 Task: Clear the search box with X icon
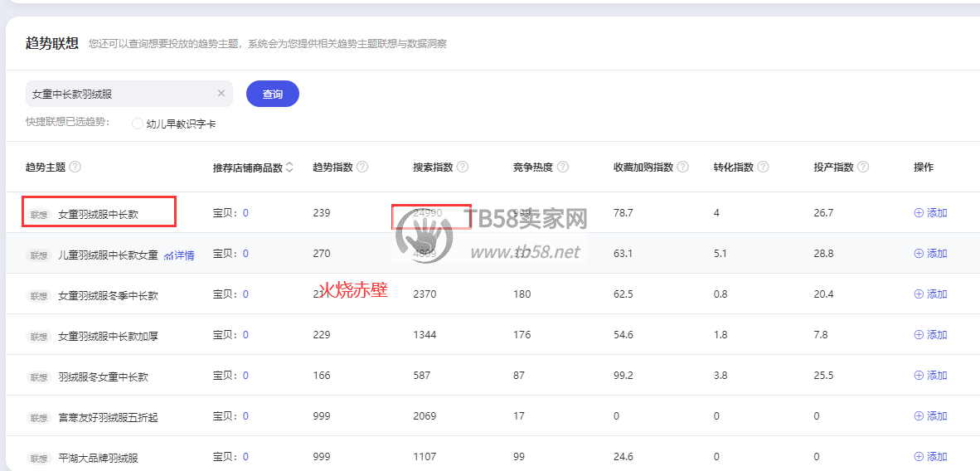[221, 93]
